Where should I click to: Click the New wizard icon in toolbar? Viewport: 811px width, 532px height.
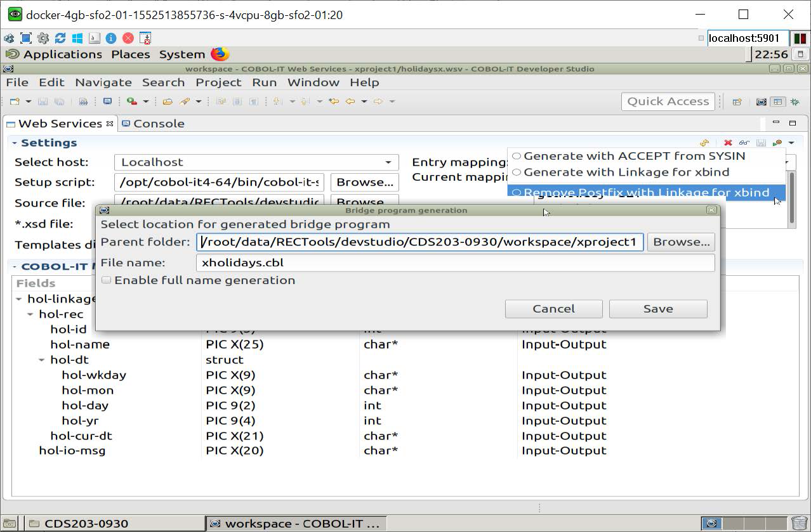click(x=15, y=101)
